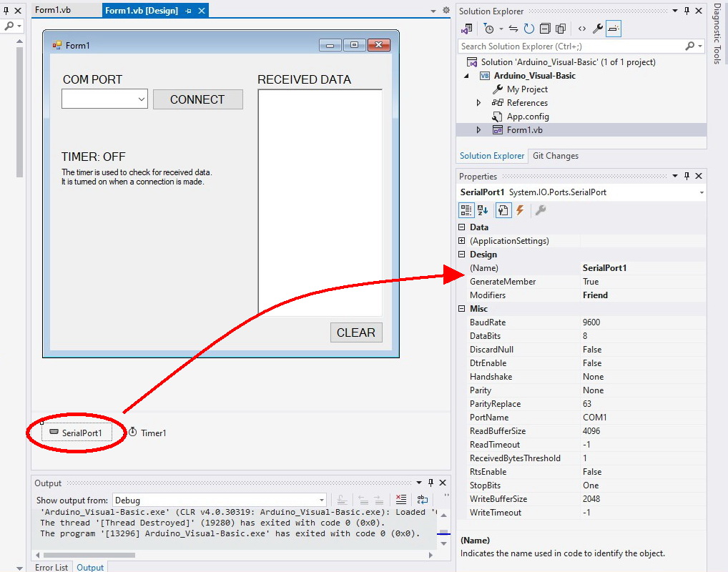Select the Events lightning icon in Properties
728x572 pixels.
[520, 209]
